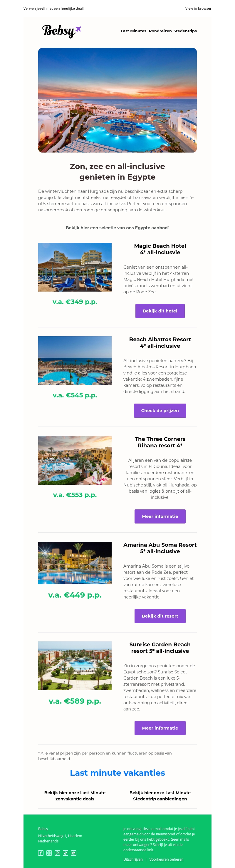The width and height of the screenshot is (235, 868).
Task: Open the Last Minutes menu item
Action: point(133,31)
